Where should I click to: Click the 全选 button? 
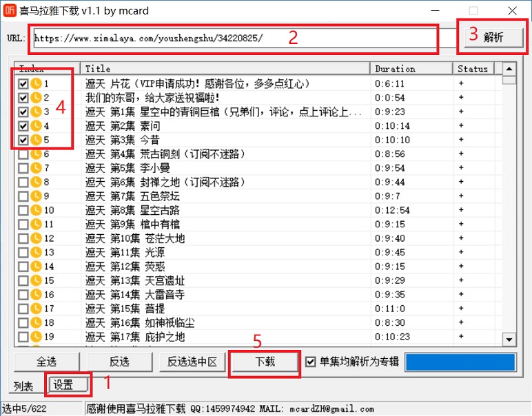[x=46, y=362]
